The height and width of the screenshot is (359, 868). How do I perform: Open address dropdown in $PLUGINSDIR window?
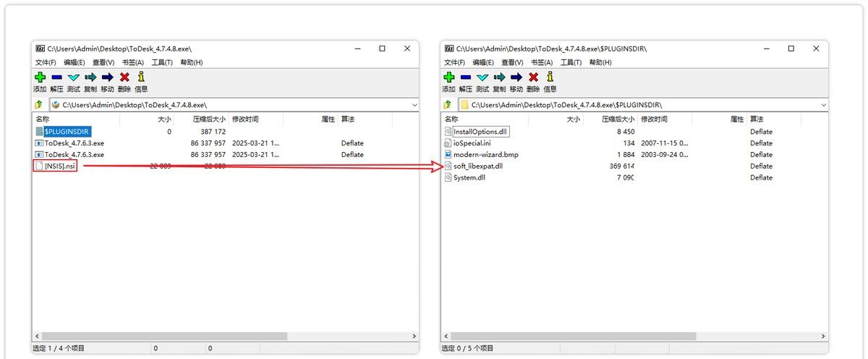823,105
